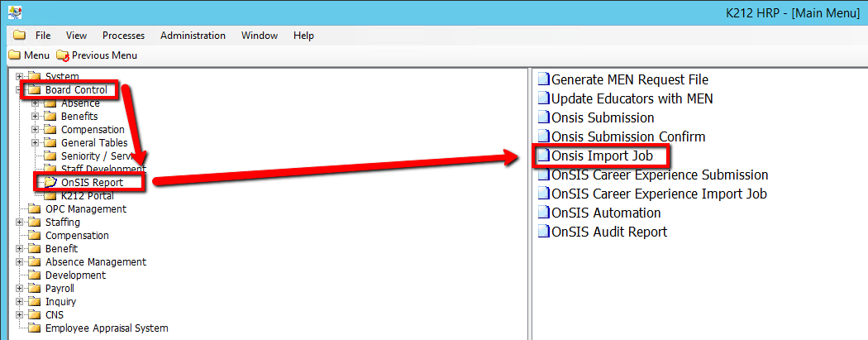Click the Menu folder icon in toolbar
This screenshot has width=868, height=340.
[x=14, y=55]
